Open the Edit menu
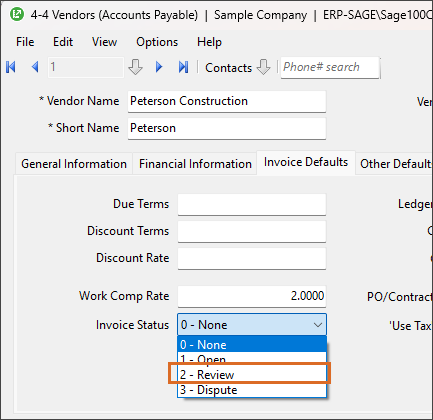 63,42
